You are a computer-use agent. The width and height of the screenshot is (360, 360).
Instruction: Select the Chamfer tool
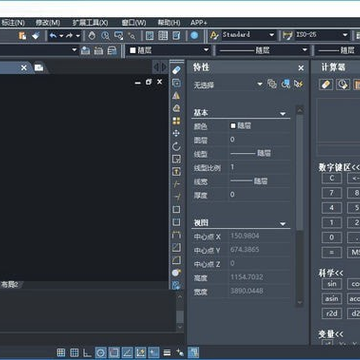[176, 247]
